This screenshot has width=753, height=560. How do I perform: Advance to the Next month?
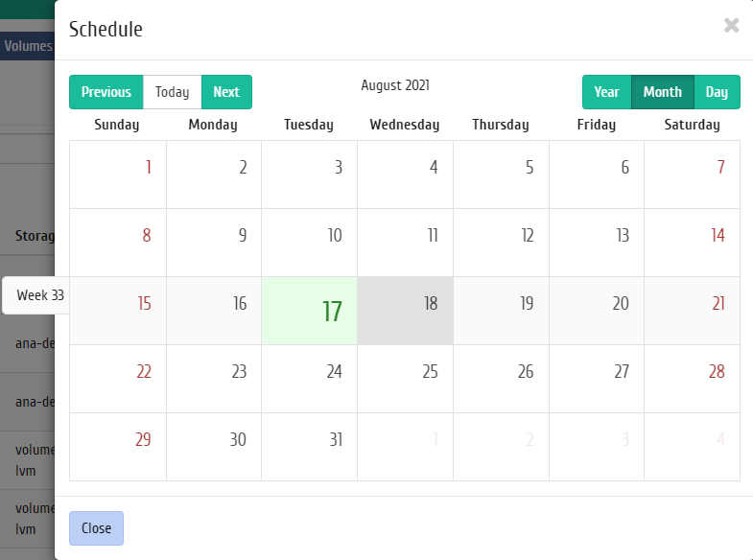click(x=226, y=92)
